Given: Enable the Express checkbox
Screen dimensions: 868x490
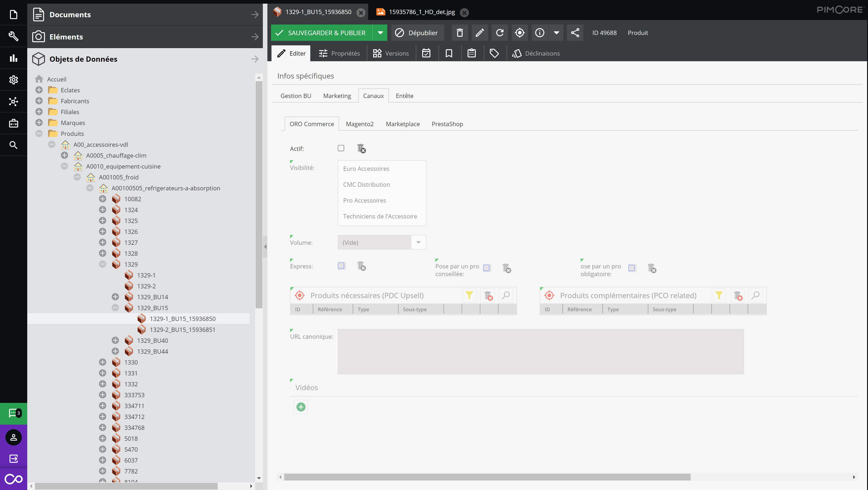Looking at the screenshot, I should pyautogui.click(x=341, y=266).
